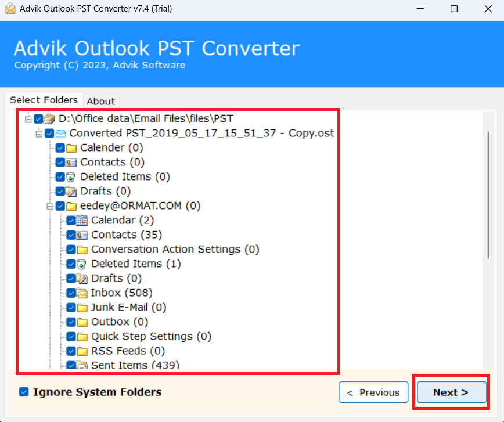Collapse the D:\Office data root node
The image size is (504, 422).
28,119
